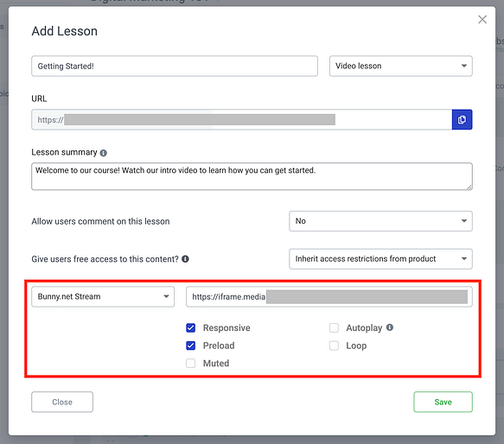The width and height of the screenshot is (504, 444).
Task: Uncheck the Preload checkbox
Action: coord(190,346)
